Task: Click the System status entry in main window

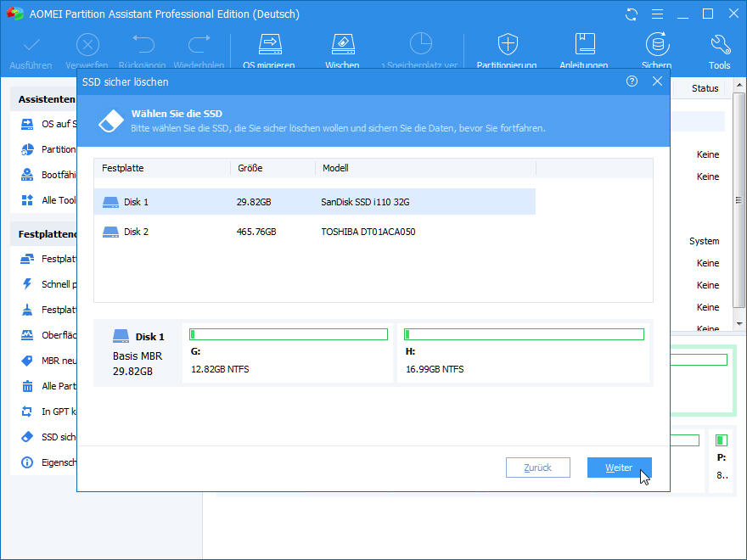Action: (x=704, y=242)
